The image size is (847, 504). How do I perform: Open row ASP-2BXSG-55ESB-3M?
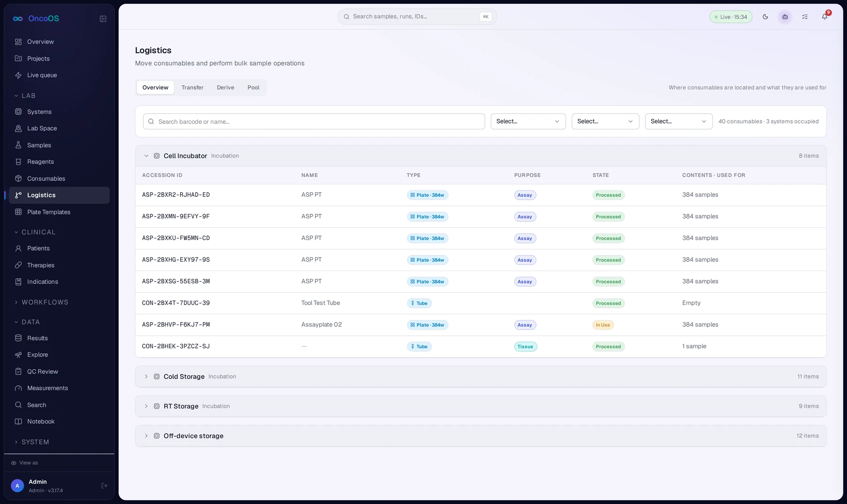pos(480,281)
